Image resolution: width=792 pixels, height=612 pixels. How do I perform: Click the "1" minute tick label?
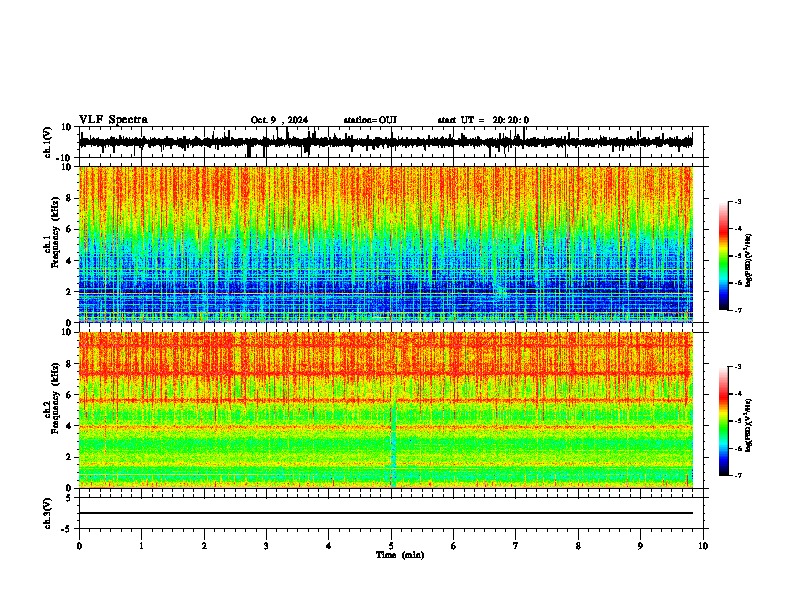click(141, 546)
